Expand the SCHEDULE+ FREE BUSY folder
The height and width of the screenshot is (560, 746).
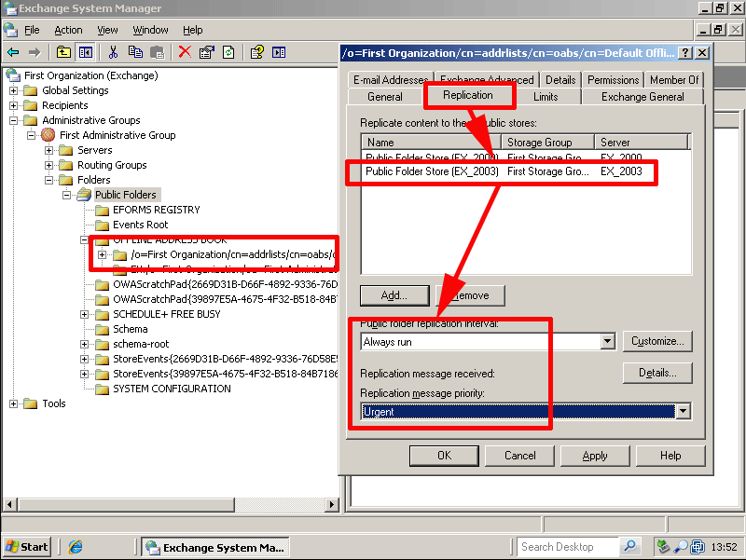click(84, 314)
